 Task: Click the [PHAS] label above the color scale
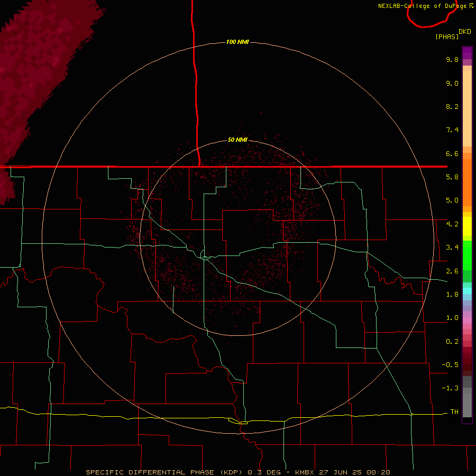point(447,36)
